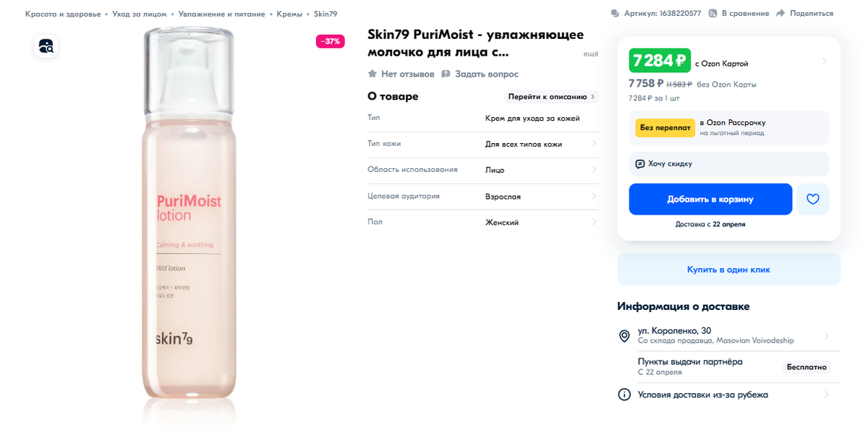Click the Добавить в корзину button
The height and width of the screenshot is (435, 868).
click(x=710, y=199)
